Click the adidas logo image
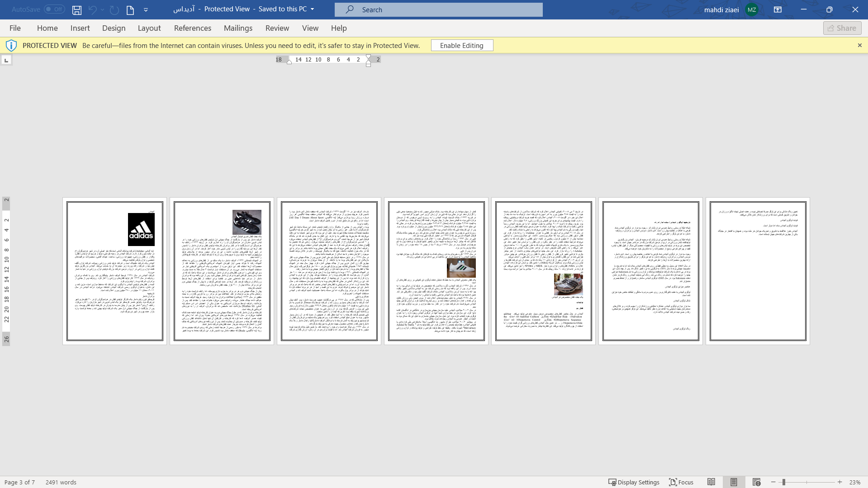 coord(141,229)
